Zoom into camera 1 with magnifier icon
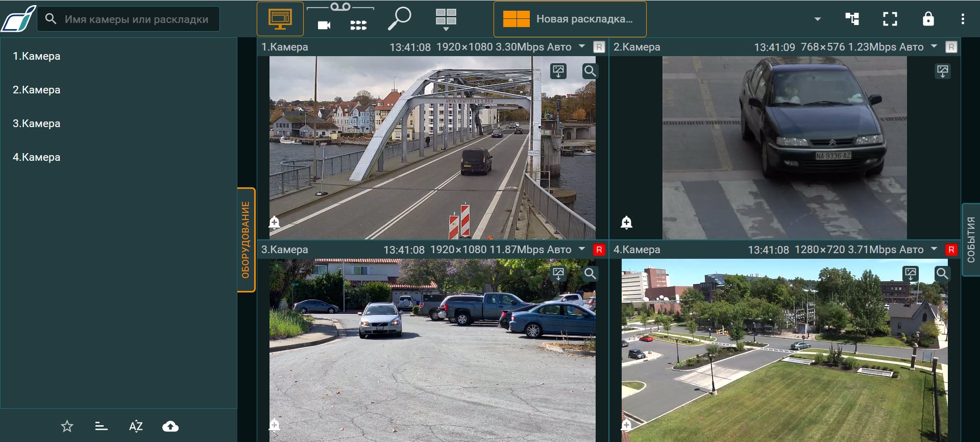Screen dimensions: 980x442 (590, 71)
